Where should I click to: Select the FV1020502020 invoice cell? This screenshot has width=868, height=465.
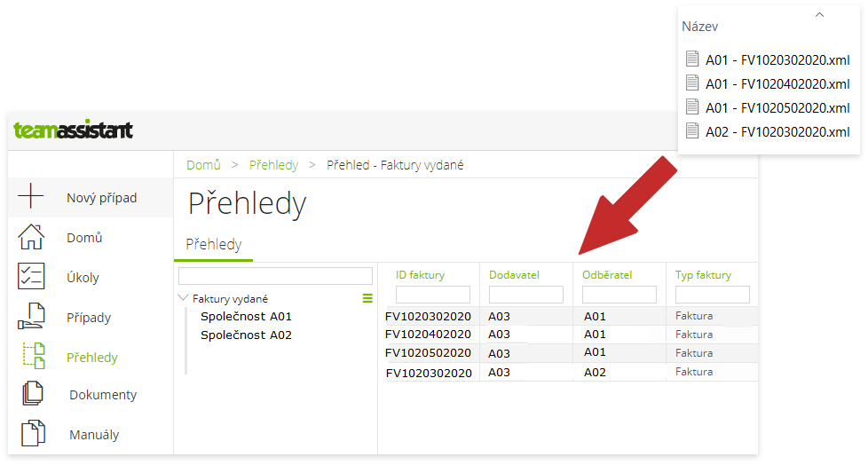(x=428, y=353)
